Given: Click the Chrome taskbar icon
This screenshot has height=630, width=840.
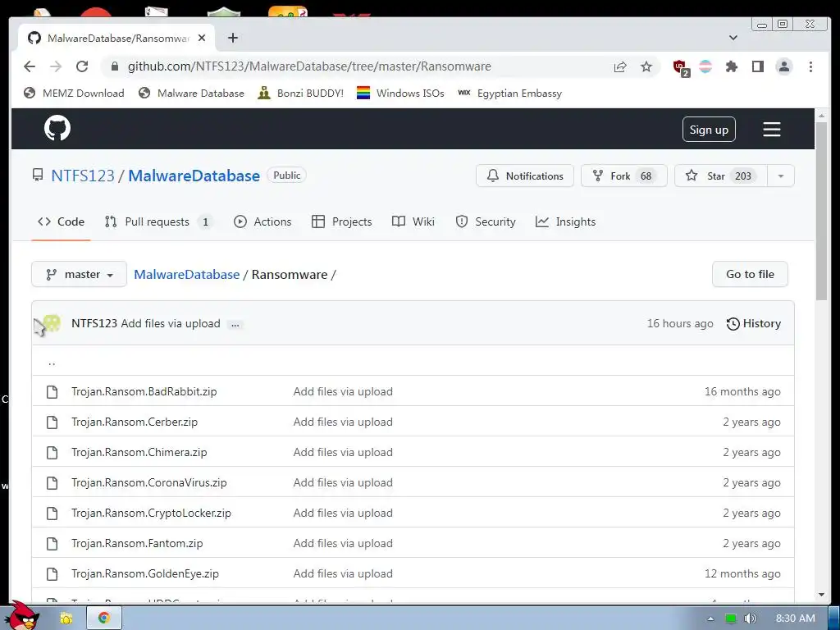Looking at the screenshot, I should pyautogui.click(x=104, y=619).
